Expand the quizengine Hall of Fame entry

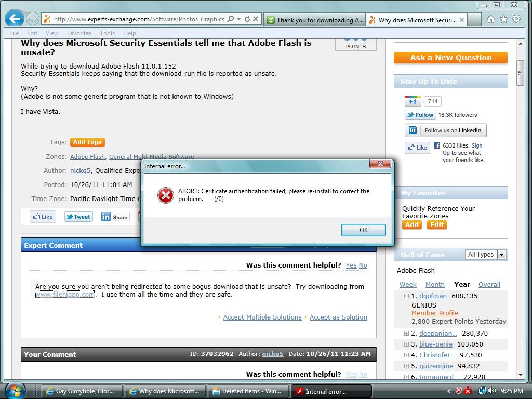point(406,366)
